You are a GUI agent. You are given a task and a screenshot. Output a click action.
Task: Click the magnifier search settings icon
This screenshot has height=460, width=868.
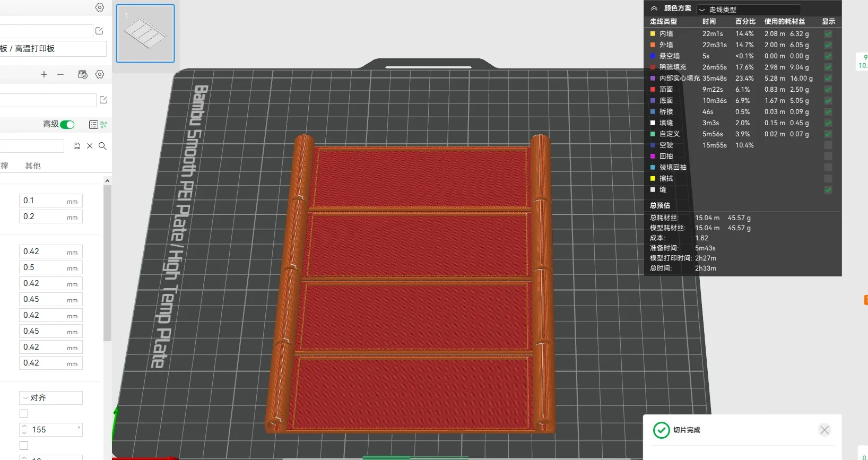(102, 146)
